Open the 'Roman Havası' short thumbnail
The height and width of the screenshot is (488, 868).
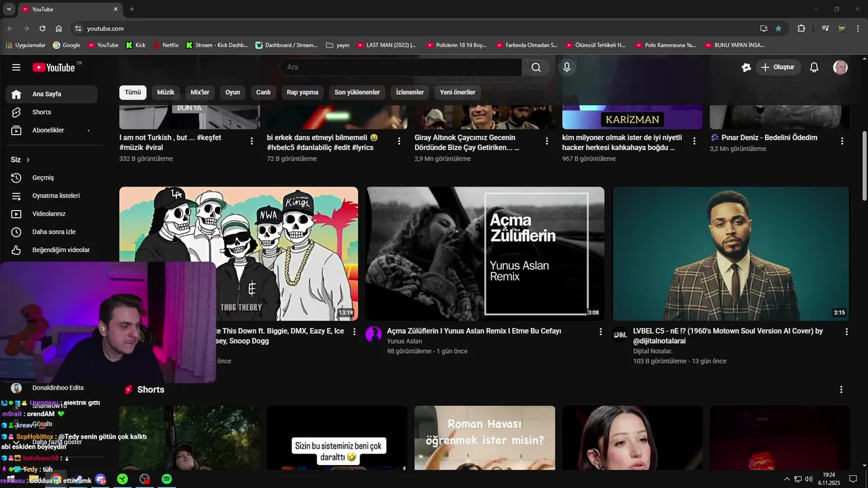tap(485, 438)
